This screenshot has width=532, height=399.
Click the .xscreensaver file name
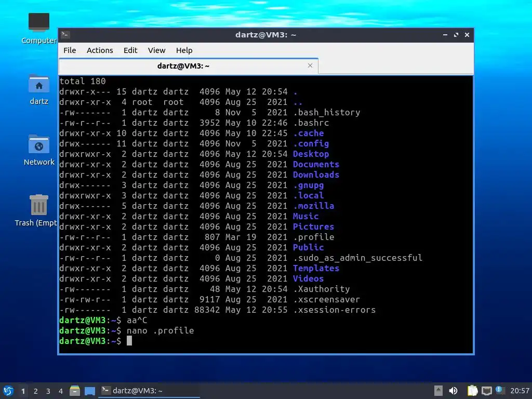tap(327, 300)
